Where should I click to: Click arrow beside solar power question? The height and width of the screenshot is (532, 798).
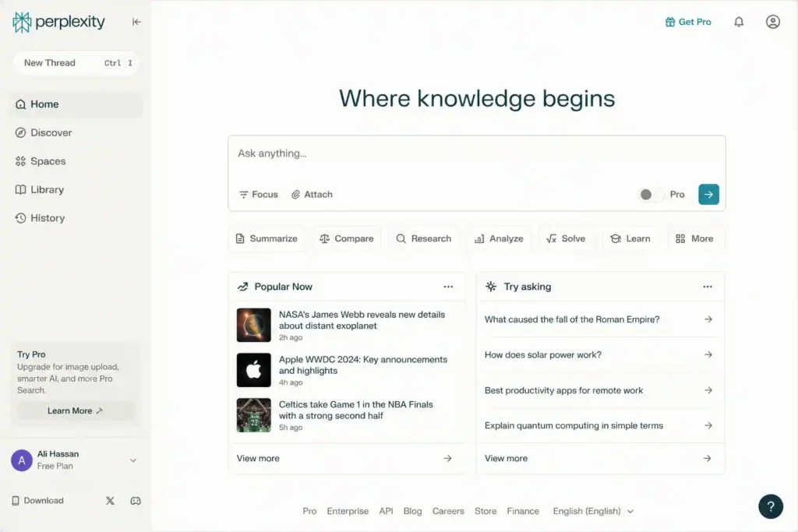[708, 355]
